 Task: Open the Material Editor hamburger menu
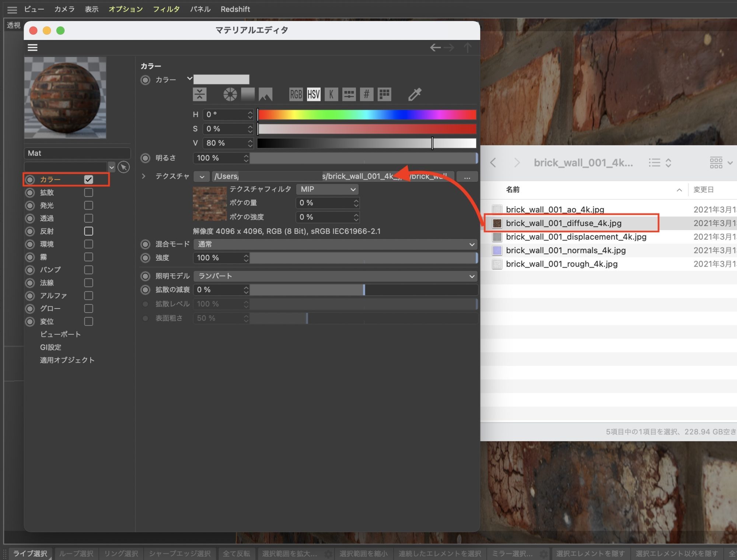tap(32, 47)
